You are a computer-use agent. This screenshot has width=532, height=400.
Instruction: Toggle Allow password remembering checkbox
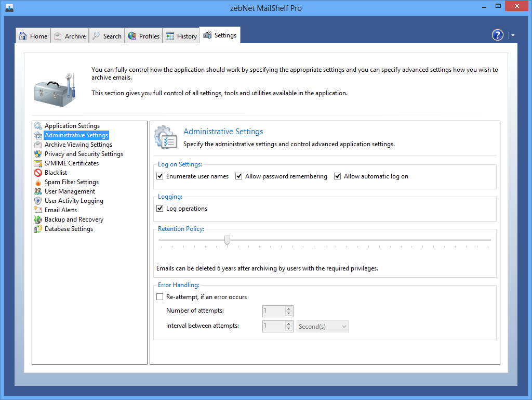coord(239,176)
